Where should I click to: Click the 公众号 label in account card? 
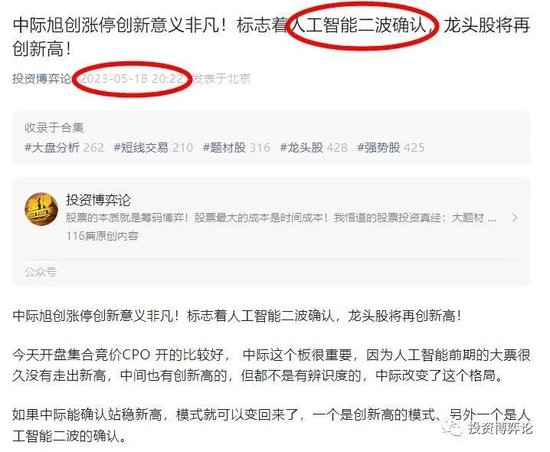(40, 272)
